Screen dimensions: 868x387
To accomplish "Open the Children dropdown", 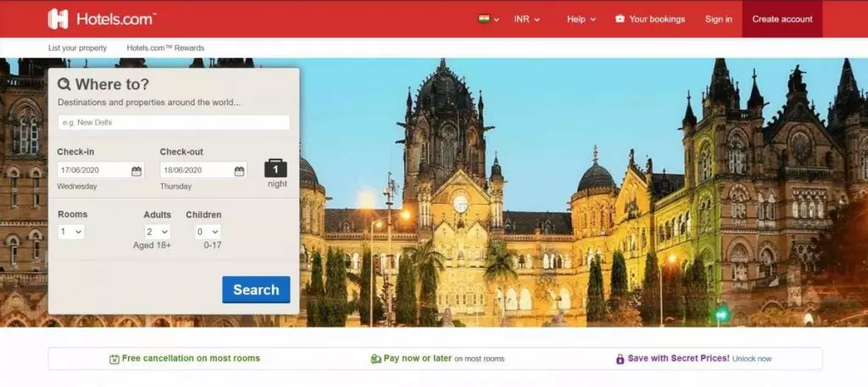I will click(208, 232).
